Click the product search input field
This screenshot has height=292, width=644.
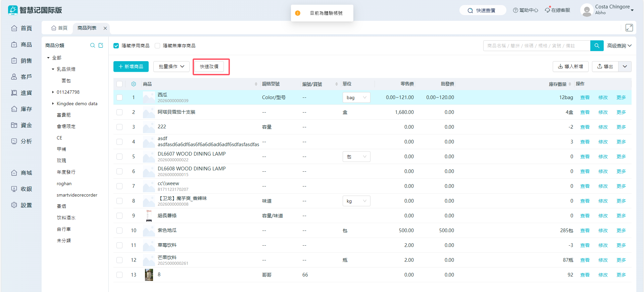(536, 46)
